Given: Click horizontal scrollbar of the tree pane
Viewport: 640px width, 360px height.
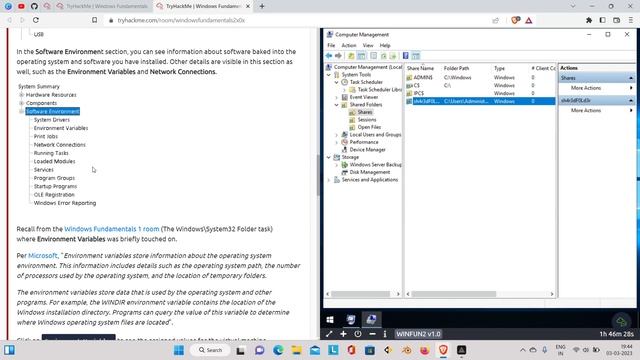Looking at the screenshot, I should click(x=360, y=294).
